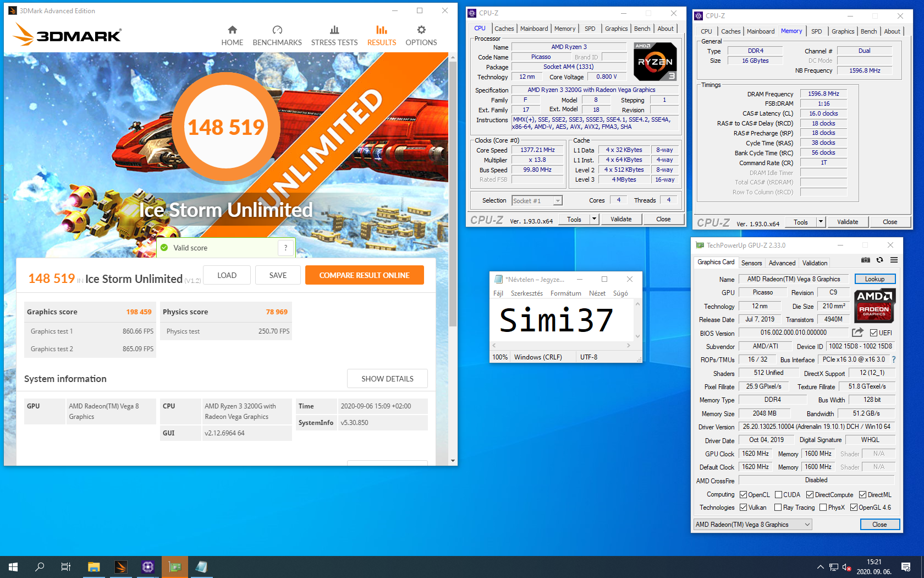Open the SPD tab in right CPU-Z window
Viewport: 924px width, 578px height.
click(817, 31)
